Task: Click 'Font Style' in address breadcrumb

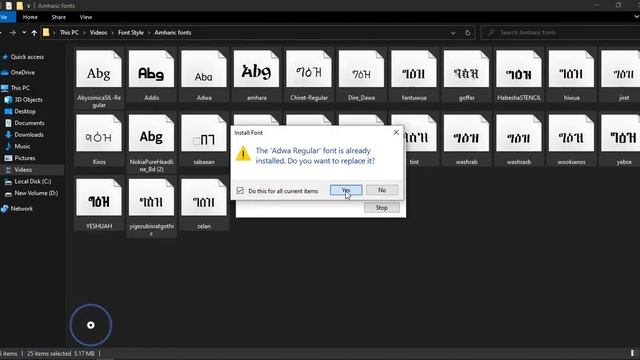Action: [131, 33]
